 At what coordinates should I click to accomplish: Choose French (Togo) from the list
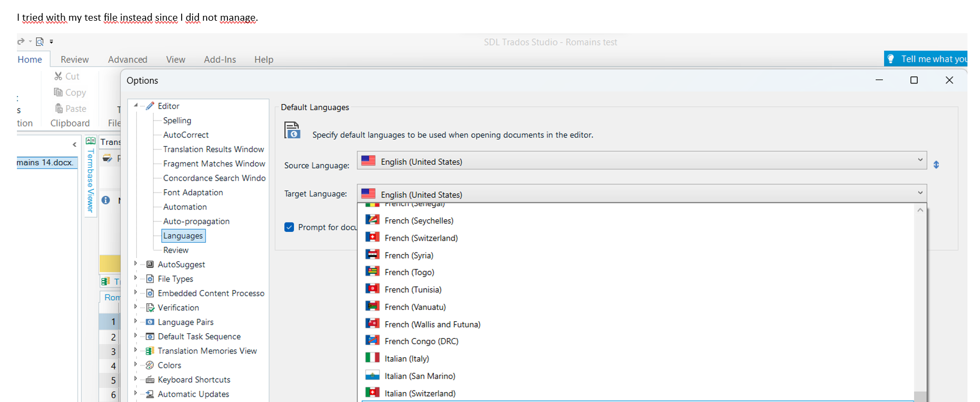(x=636, y=272)
